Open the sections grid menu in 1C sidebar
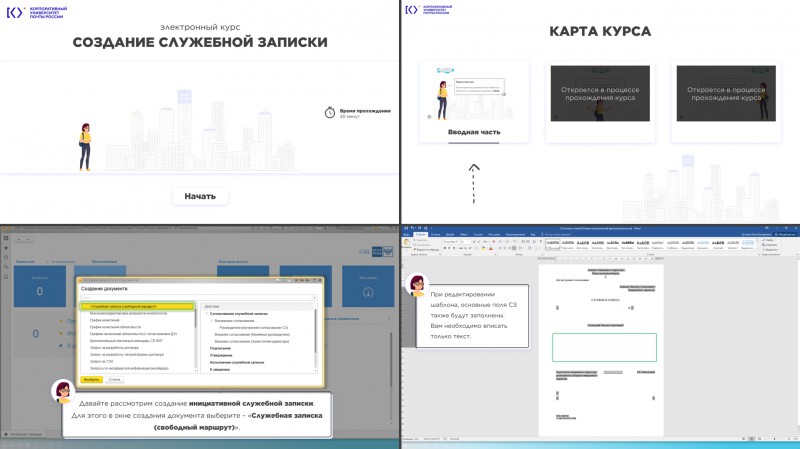This screenshot has height=449, width=800. (x=6, y=238)
